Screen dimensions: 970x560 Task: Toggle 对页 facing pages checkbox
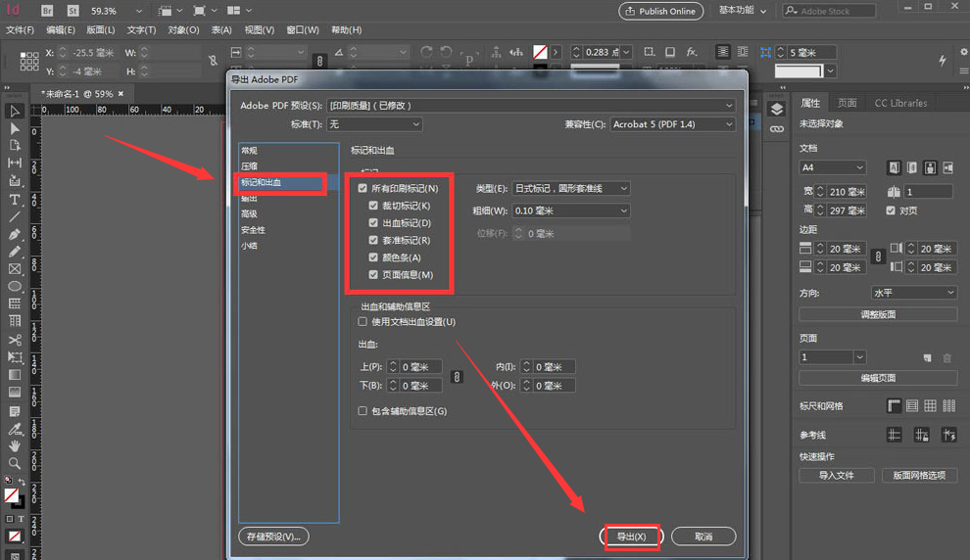tap(891, 210)
